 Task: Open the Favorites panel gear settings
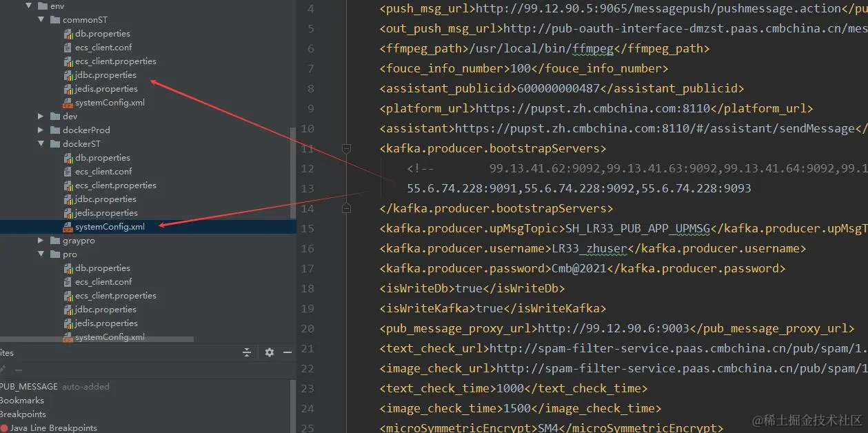[x=270, y=352]
